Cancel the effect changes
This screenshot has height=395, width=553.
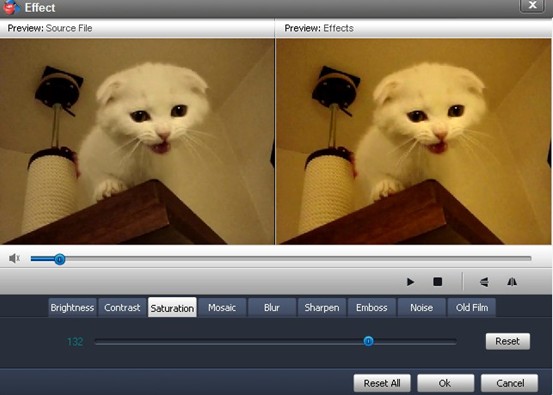510,383
